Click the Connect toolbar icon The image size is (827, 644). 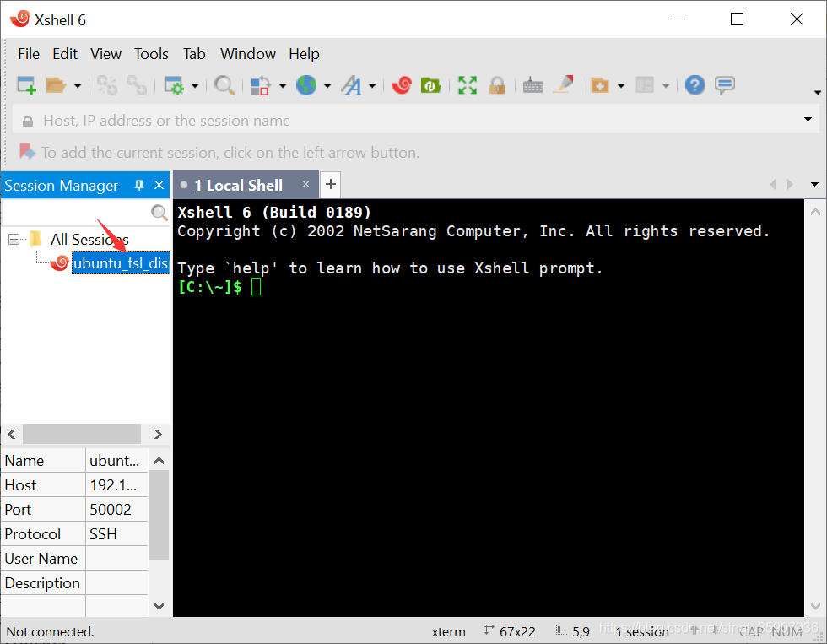[107, 85]
